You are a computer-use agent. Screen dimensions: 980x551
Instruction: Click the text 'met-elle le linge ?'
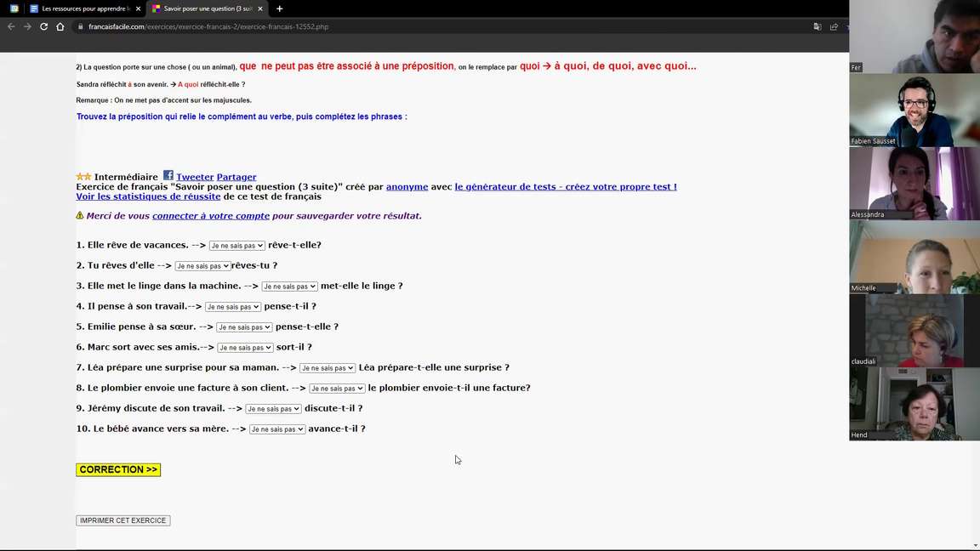362,286
